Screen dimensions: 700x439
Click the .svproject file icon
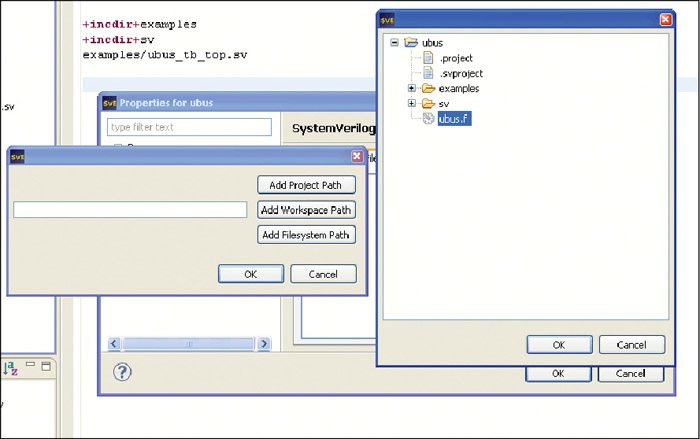pyautogui.click(x=428, y=73)
